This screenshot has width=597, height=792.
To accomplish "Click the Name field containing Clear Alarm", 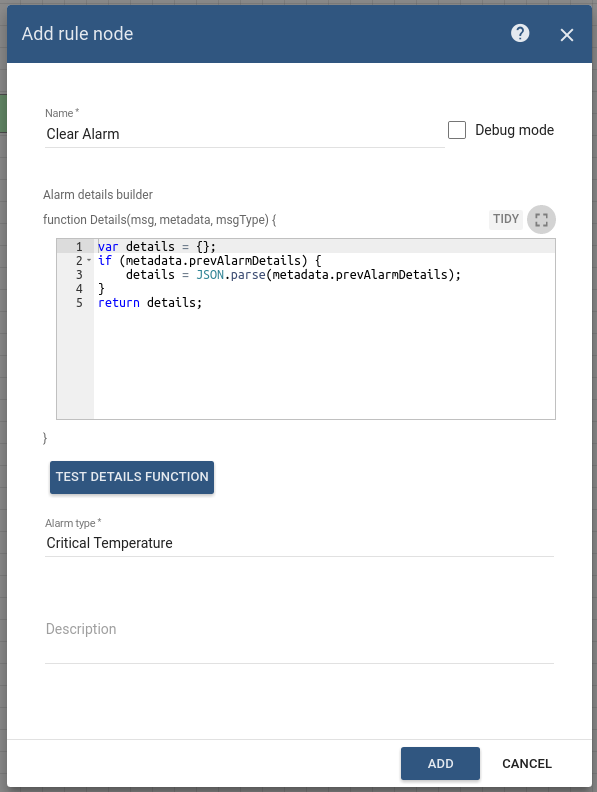I will [244, 134].
